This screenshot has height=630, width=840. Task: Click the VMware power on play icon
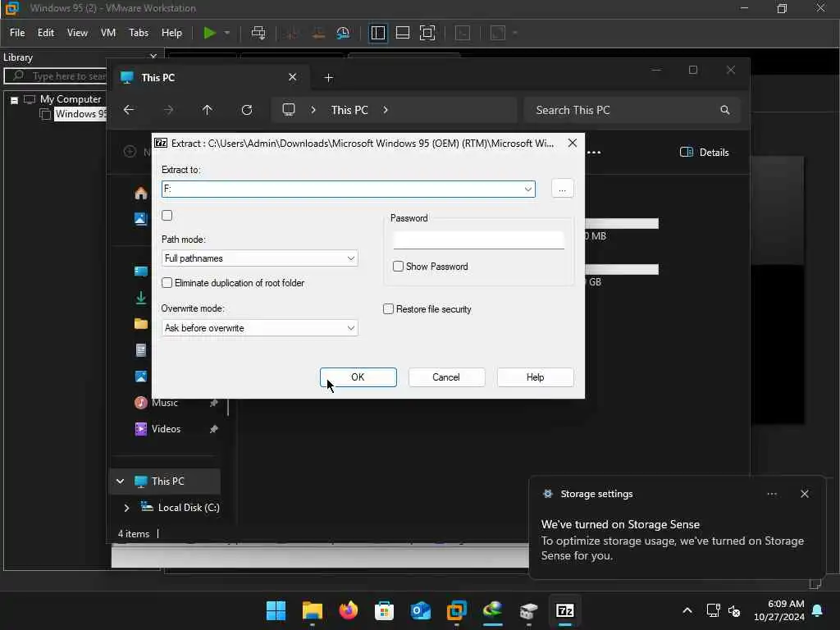[209, 33]
